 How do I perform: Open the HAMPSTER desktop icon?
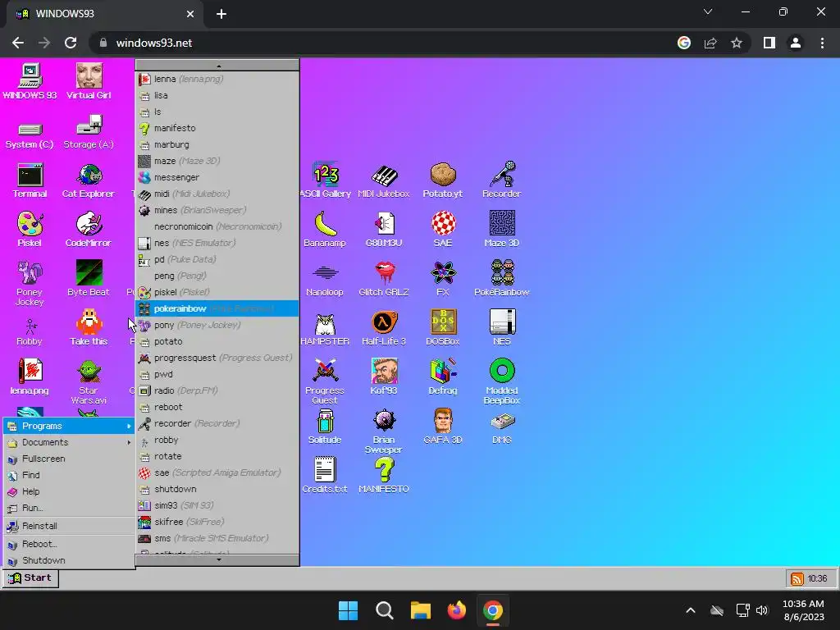click(x=325, y=329)
